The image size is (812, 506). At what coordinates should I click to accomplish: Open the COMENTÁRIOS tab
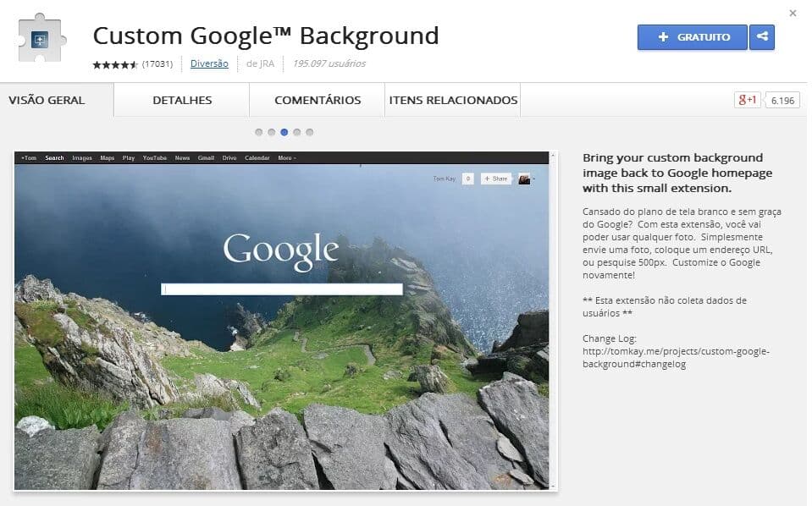pyautogui.click(x=316, y=99)
